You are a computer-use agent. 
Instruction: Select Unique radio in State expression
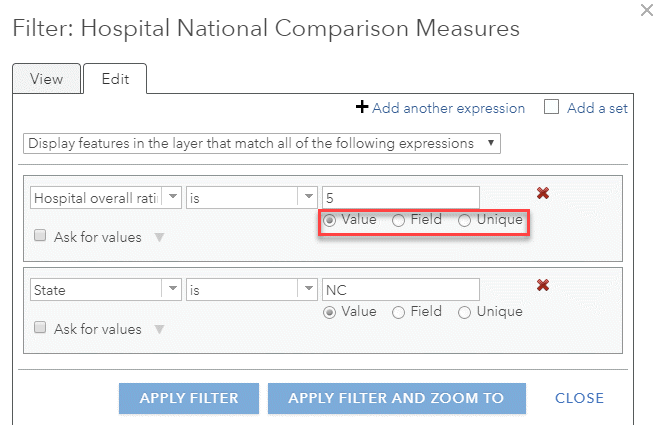(x=464, y=311)
